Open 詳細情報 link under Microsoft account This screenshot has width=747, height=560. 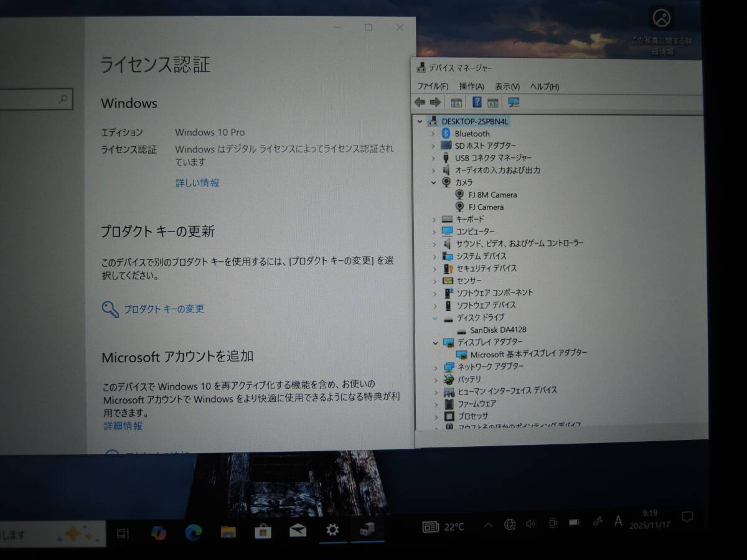(x=123, y=426)
